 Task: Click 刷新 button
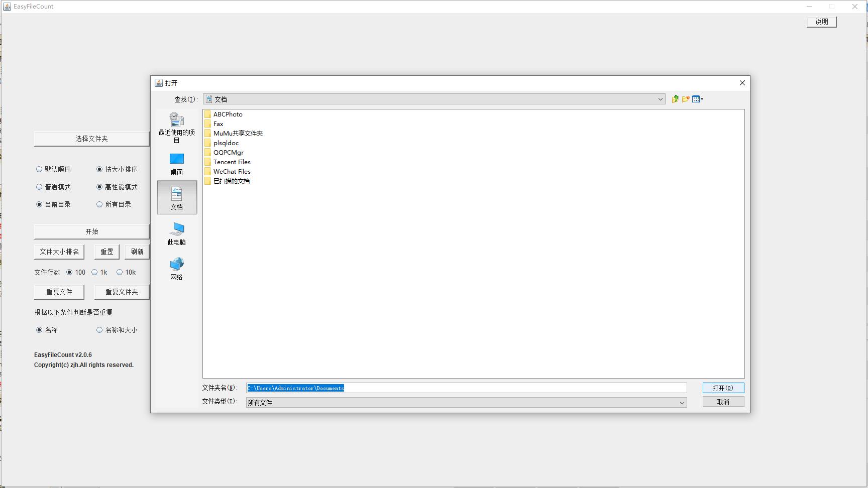click(x=137, y=252)
